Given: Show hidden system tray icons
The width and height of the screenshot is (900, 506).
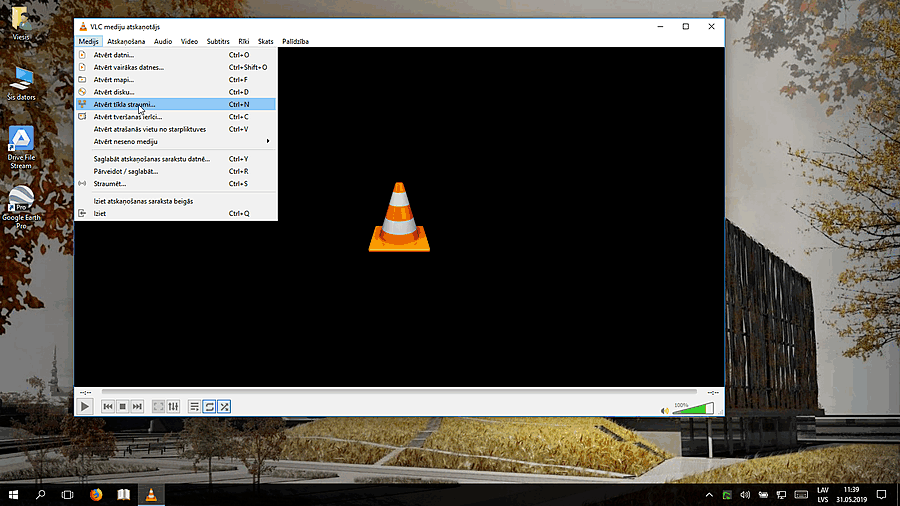Looking at the screenshot, I should pyautogui.click(x=709, y=495).
